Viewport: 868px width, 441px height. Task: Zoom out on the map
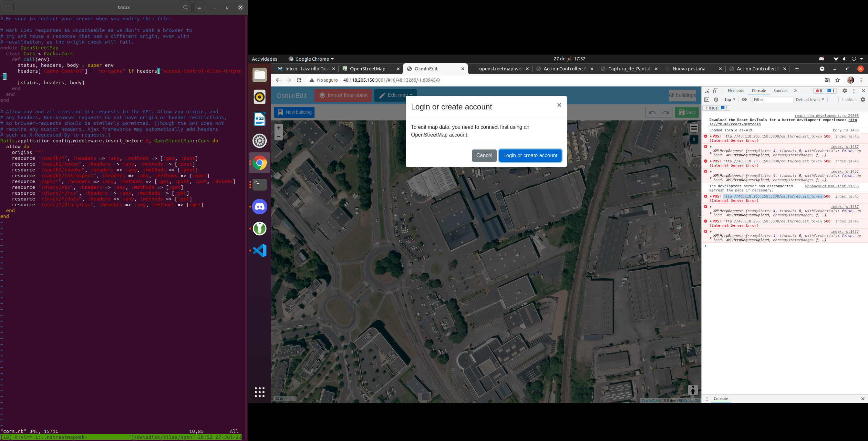tap(279, 137)
